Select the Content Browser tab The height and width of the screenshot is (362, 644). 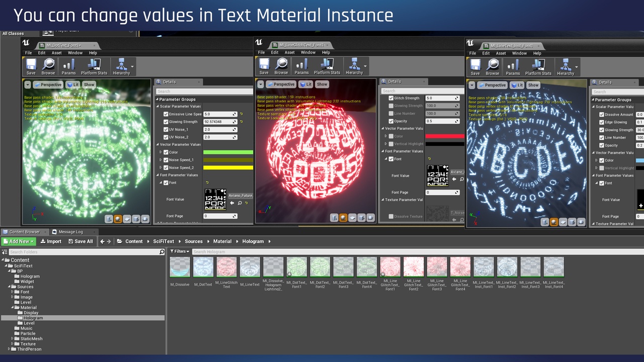(x=25, y=232)
